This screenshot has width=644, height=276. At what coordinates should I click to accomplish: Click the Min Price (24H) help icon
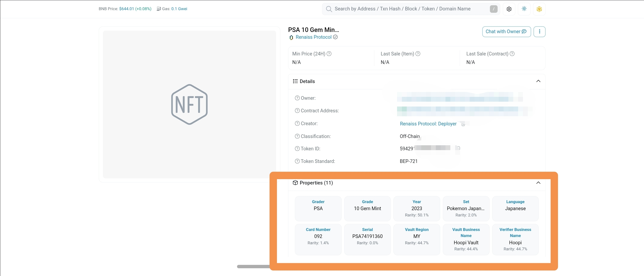coord(329,54)
